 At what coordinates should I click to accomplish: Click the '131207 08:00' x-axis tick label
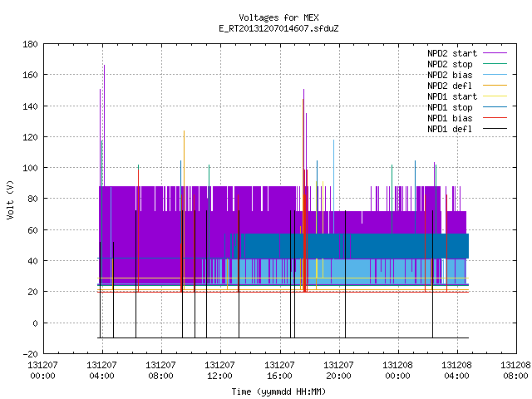pos(160,371)
